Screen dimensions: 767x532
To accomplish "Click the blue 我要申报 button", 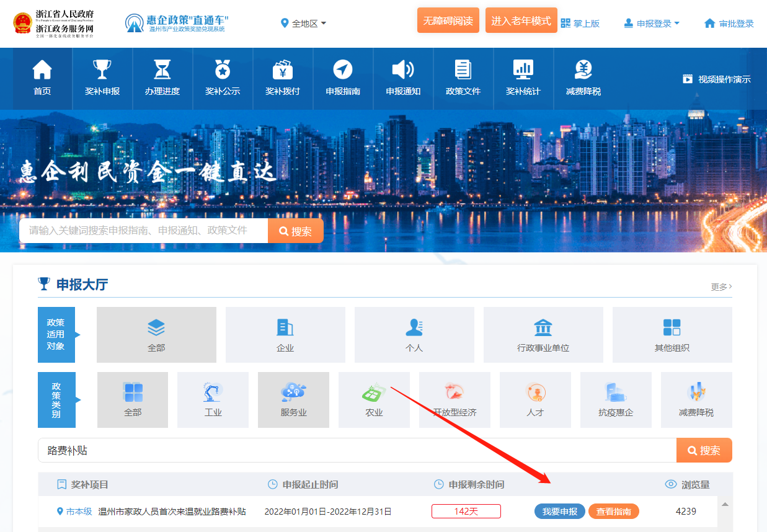I will tap(559, 512).
